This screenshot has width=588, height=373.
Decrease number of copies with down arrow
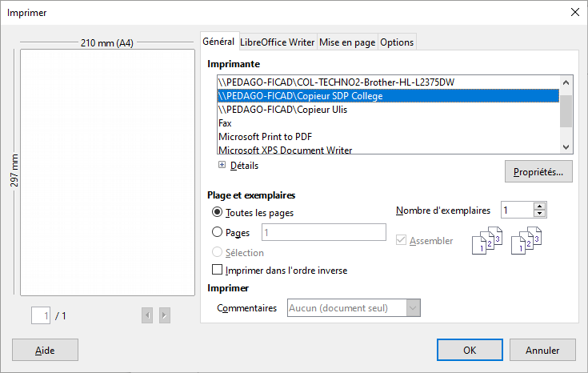coord(539,214)
